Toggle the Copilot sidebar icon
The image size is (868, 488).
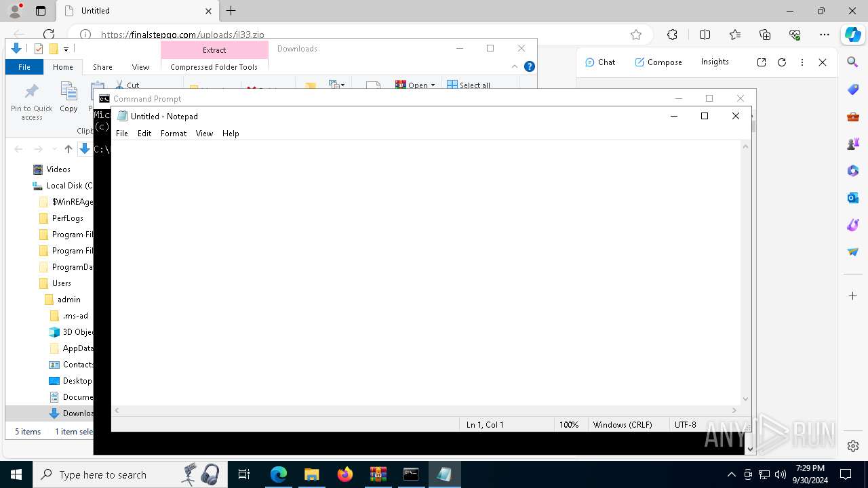pos(852,35)
